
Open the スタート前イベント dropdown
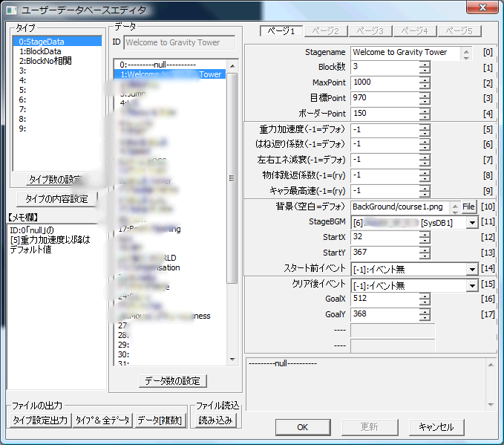pyautogui.click(x=472, y=270)
